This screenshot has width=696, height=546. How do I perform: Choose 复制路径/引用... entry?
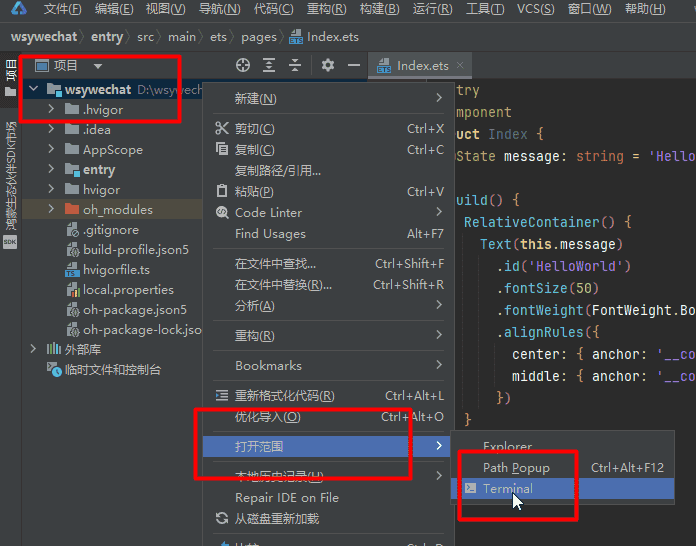tap(328, 170)
